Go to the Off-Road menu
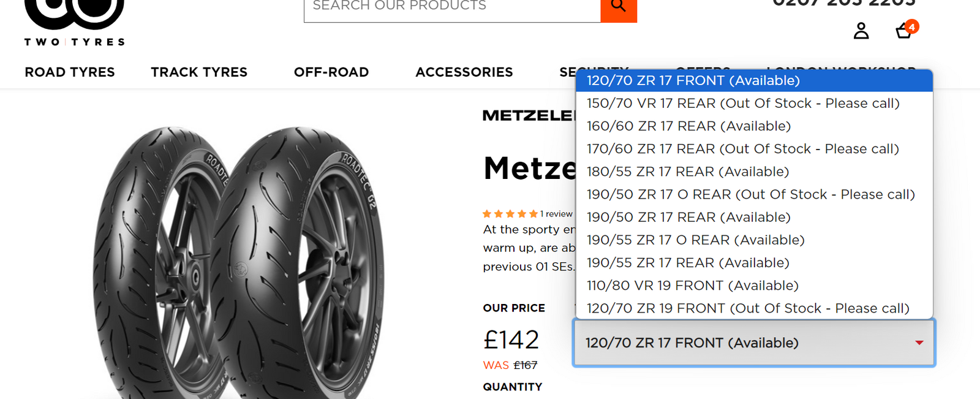The width and height of the screenshot is (980, 399). (x=331, y=72)
